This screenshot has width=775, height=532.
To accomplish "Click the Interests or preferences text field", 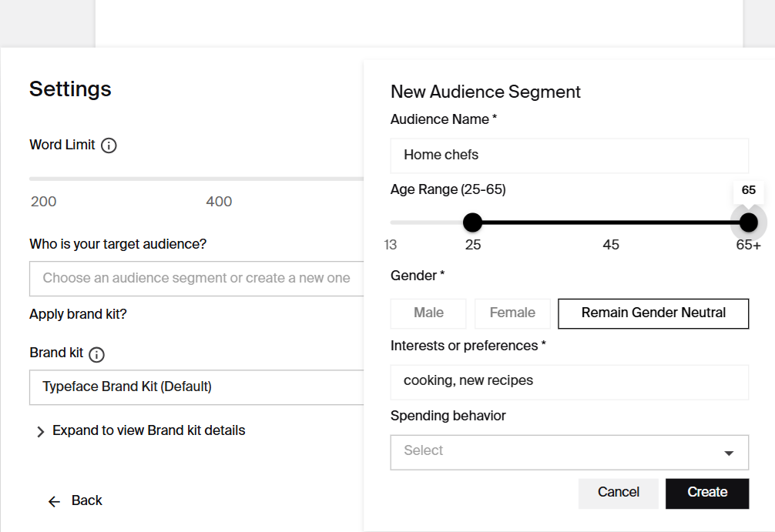I will point(569,381).
